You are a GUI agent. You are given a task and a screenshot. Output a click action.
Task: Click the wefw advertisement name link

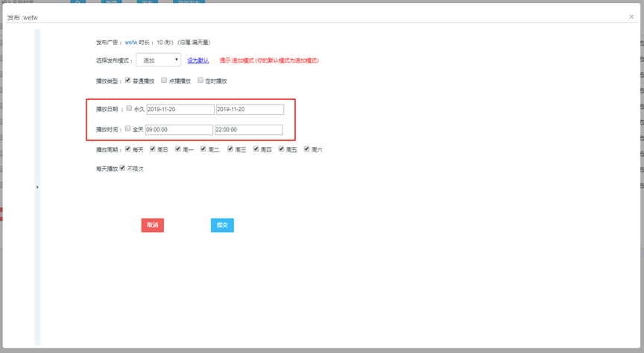pyautogui.click(x=130, y=43)
